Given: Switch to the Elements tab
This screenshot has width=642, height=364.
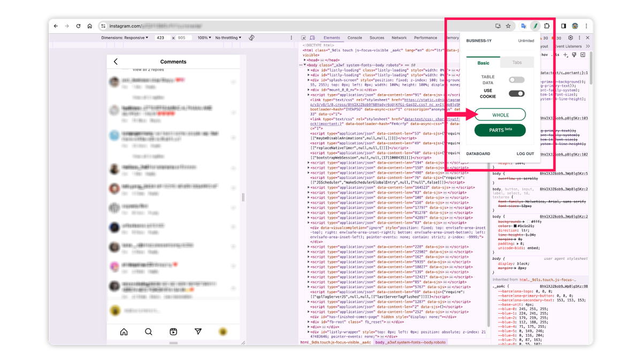Looking at the screenshot, I should point(332,38).
